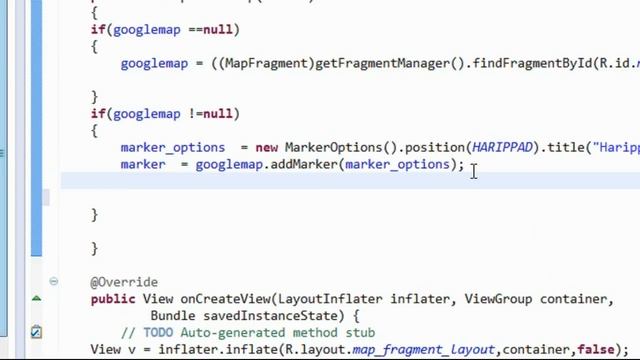Click the HARIPPAD constant

[502, 147]
